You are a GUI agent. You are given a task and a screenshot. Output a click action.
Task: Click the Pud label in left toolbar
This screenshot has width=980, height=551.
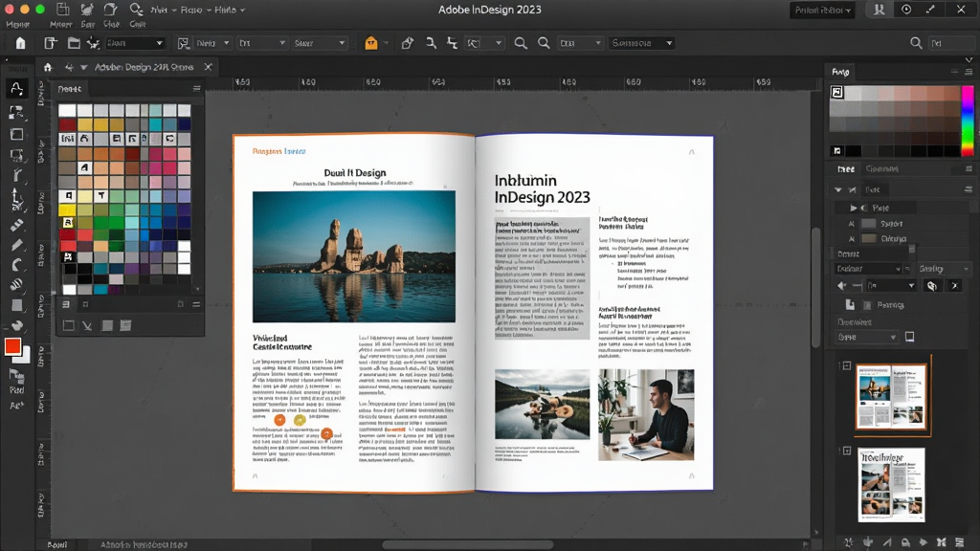(17, 390)
